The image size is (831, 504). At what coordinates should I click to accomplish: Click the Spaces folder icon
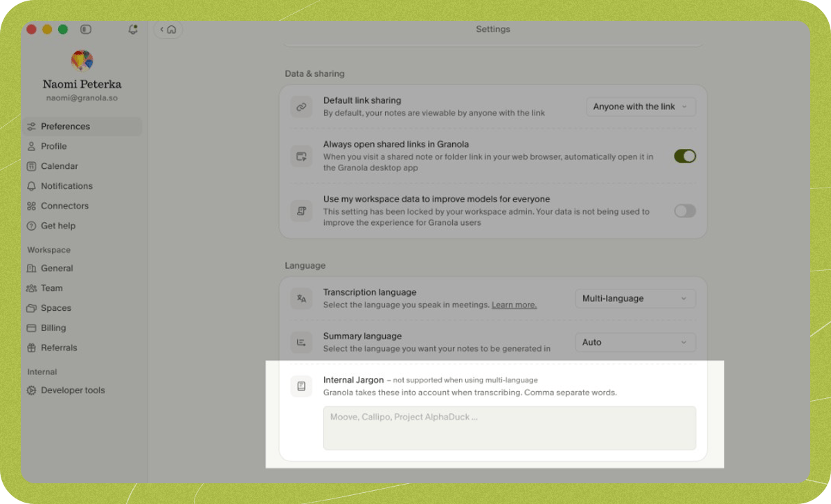click(31, 308)
